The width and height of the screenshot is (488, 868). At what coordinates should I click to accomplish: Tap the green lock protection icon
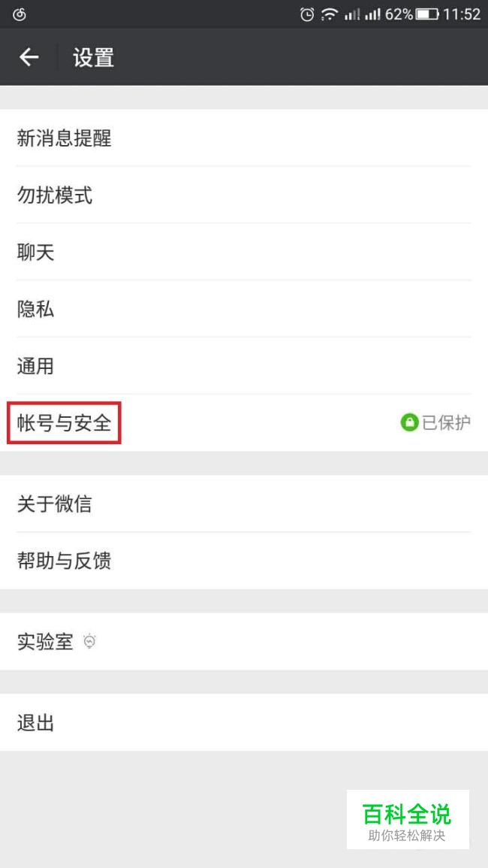(x=409, y=423)
